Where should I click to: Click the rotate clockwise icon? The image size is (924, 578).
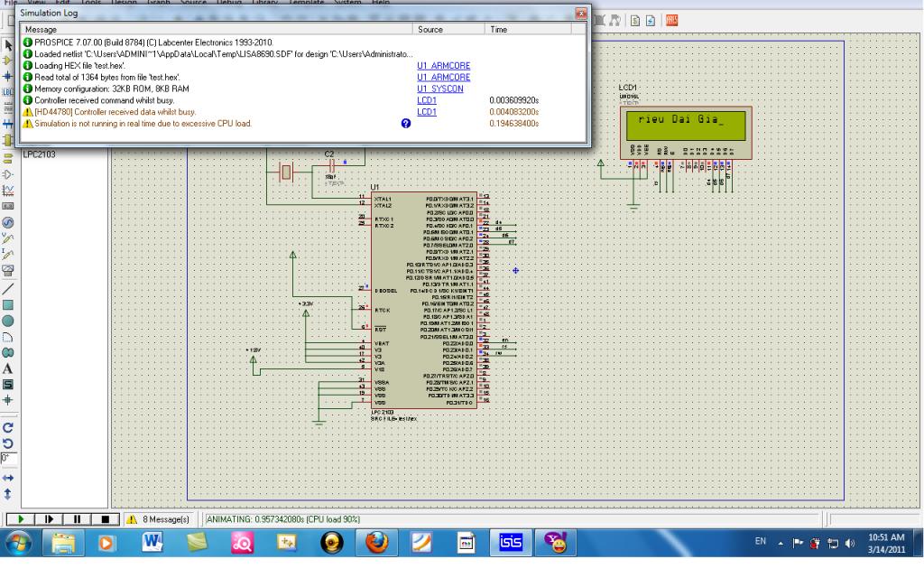click(8, 427)
